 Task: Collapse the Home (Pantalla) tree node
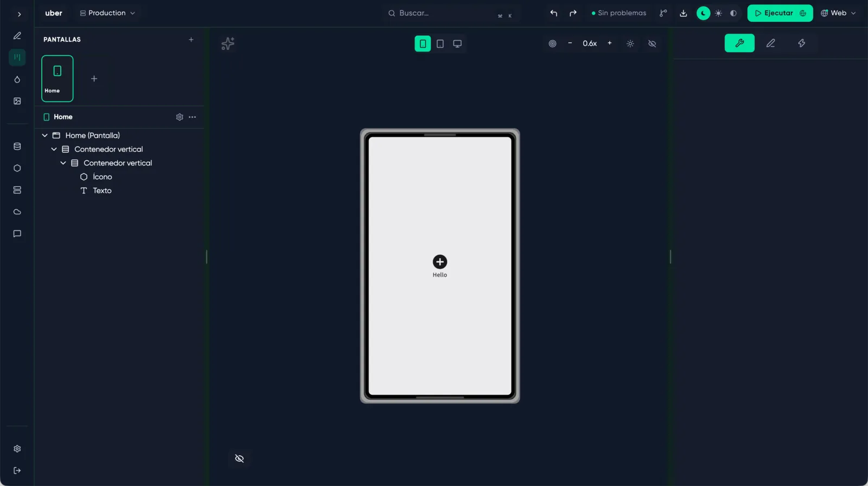tap(45, 136)
